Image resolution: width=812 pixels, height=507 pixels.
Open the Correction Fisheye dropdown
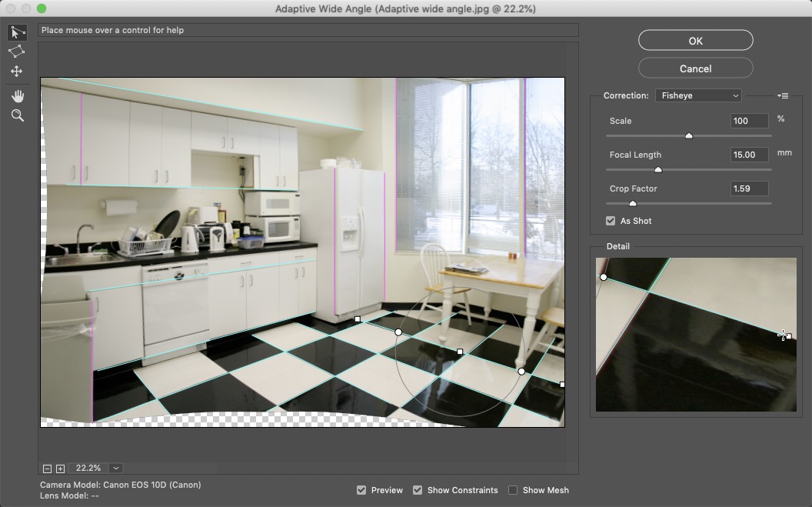(x=698, y=95)
